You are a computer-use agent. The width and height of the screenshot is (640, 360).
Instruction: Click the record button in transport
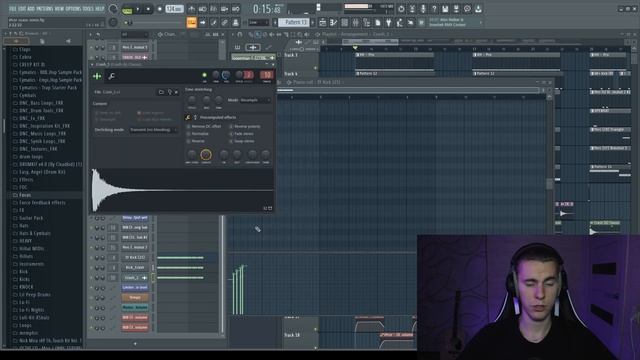(160, 9)
